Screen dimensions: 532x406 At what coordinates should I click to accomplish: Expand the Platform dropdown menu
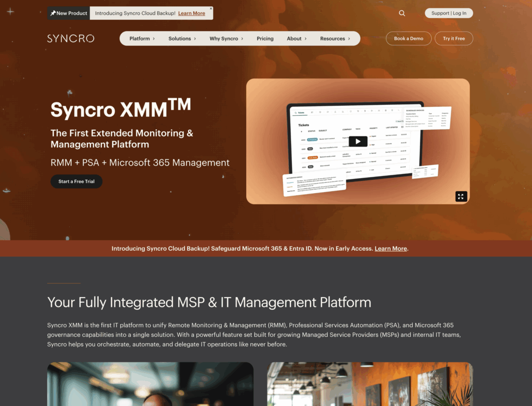pyautogui.click(x=142, y=38)
